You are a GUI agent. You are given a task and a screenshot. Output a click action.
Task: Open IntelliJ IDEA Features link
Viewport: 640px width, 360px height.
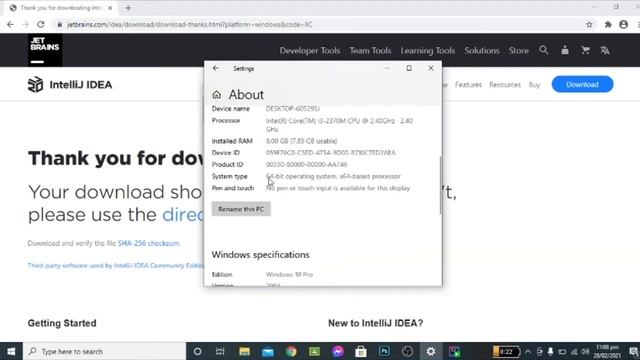[x=468, y=84]
